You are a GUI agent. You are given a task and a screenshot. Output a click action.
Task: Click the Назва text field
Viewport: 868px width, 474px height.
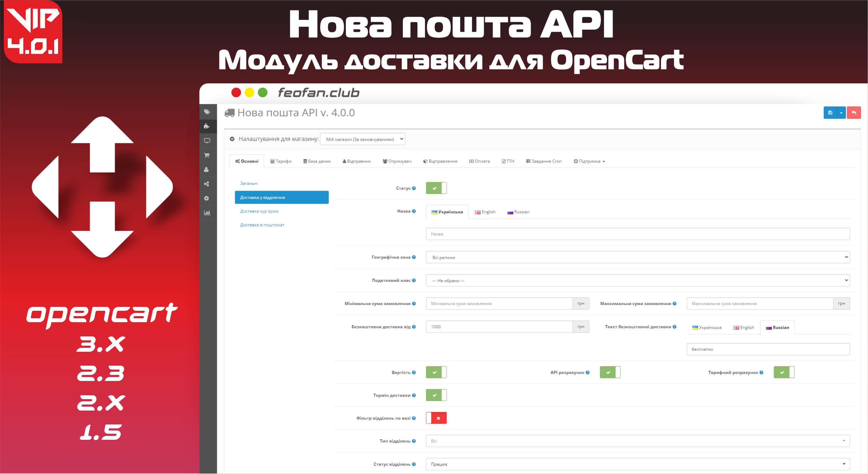tap(638, 234)
